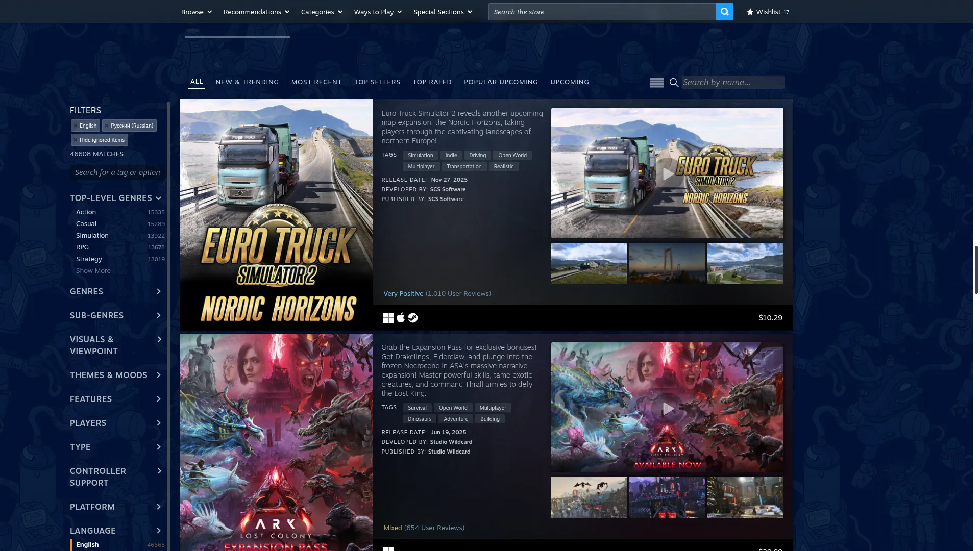Open SCS Software developer link

tap(448, 189)
